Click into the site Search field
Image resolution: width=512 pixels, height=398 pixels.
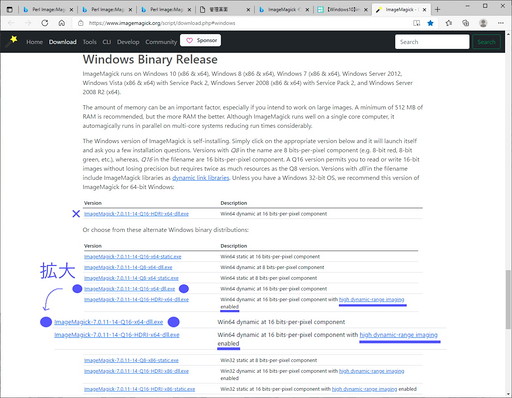pyautogui.click(x=432, y=42)
